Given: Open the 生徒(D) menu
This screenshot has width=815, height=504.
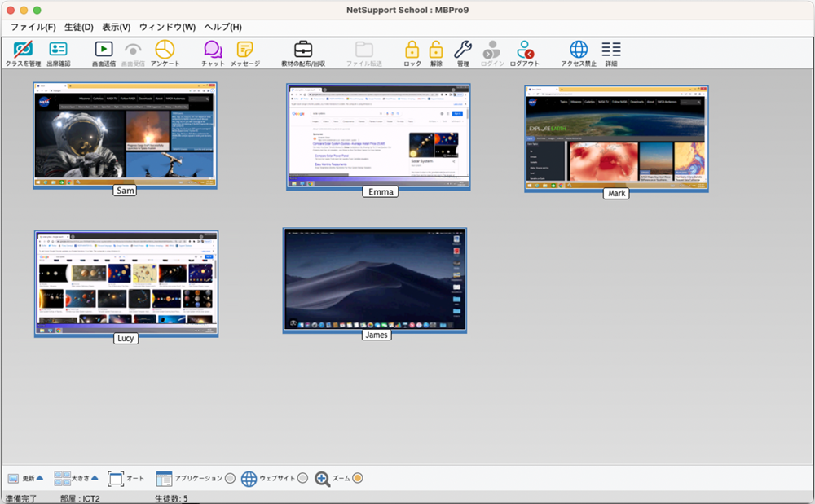Looking at the screenshot, I should click(79, 27).
